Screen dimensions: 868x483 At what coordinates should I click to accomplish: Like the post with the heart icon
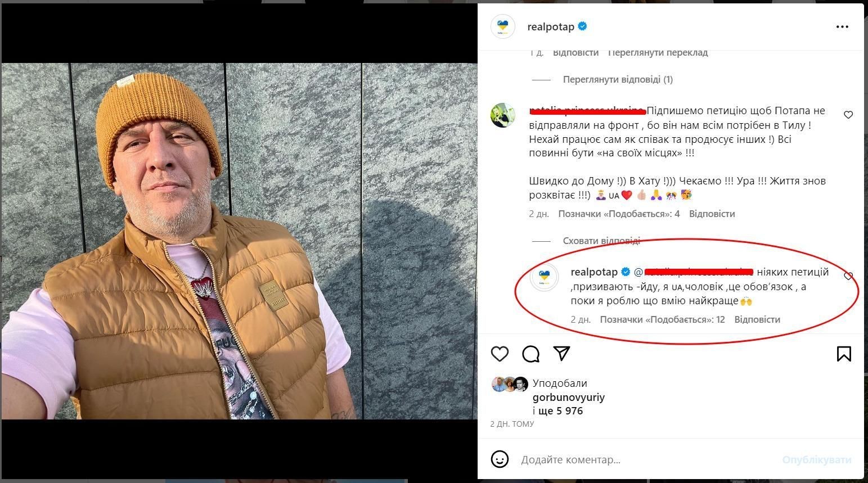pos(500,354)
